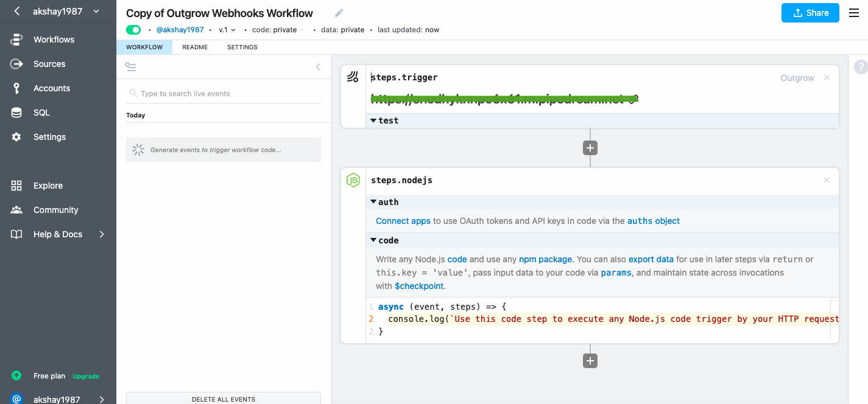Viewport: 868px width, 404px height.
Task: Open the help question mark icon
Action: [861, 67]
